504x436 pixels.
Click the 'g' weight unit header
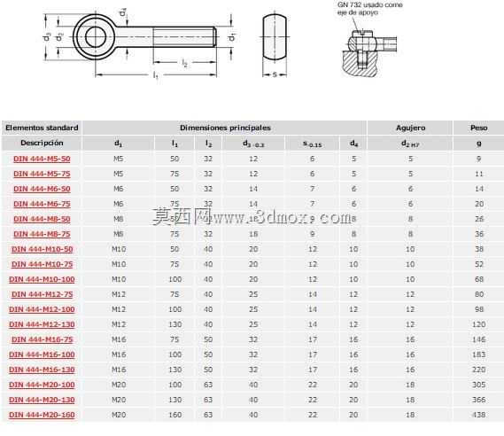point(478,143)
